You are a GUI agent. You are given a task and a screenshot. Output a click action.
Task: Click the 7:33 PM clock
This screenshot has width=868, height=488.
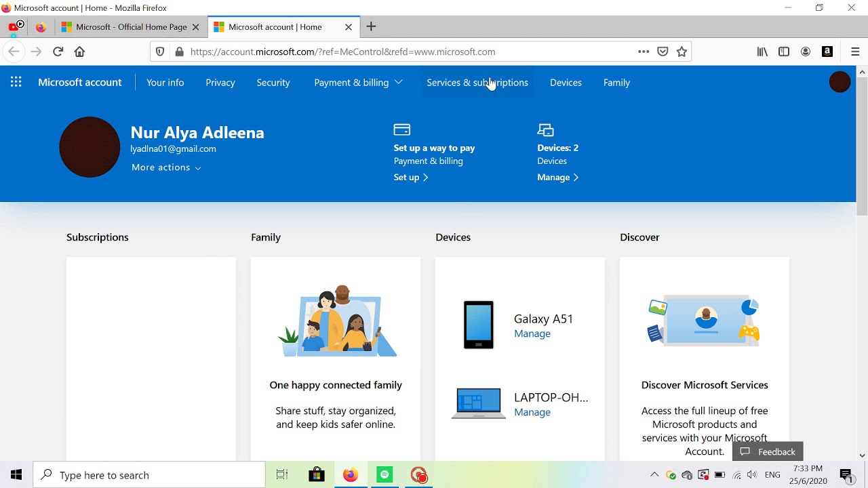click(808, 468)
